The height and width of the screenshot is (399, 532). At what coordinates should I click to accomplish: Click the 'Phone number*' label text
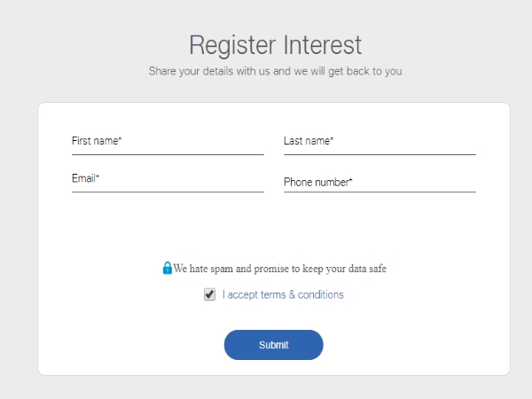[318, 183]
